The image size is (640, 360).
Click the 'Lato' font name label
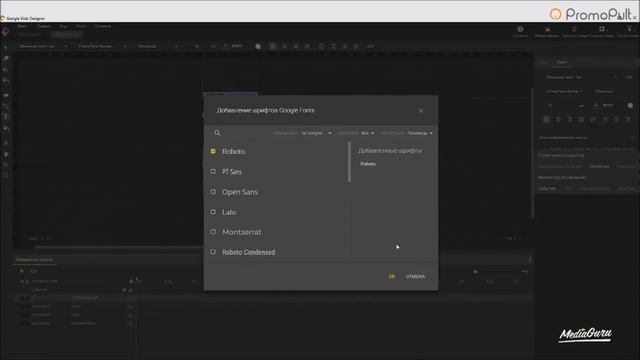pyautogui.click(x=229, y=212)
